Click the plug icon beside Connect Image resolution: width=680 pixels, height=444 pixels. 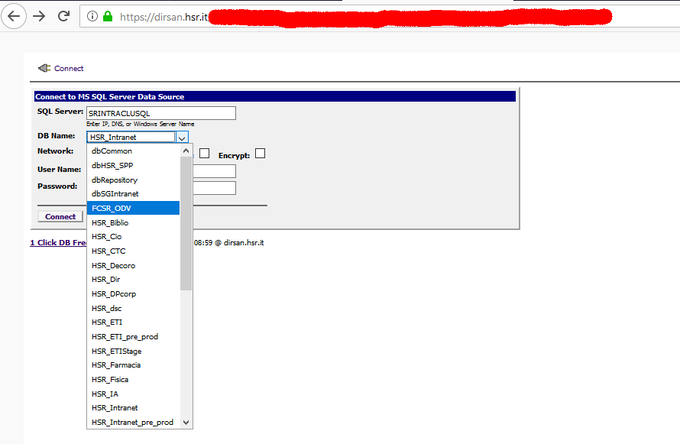[x=44, y=68]
